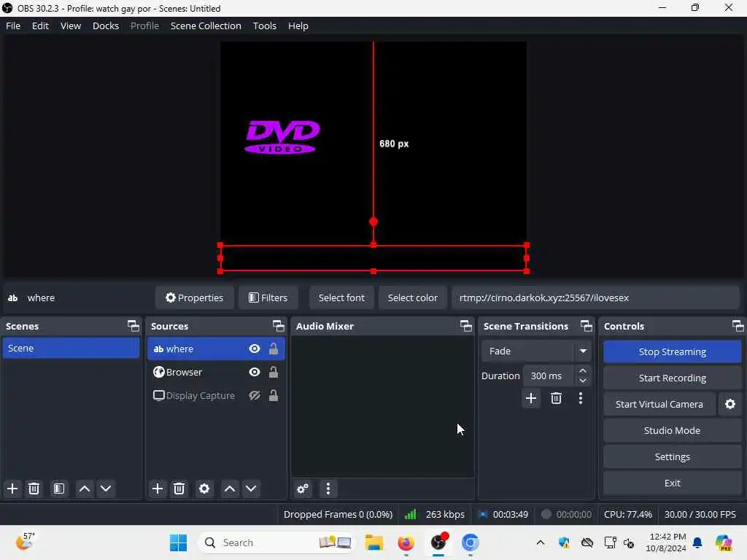Click Select font button
Image resolution: width=747 pixels, height=560 pixels.
(341, 297)
